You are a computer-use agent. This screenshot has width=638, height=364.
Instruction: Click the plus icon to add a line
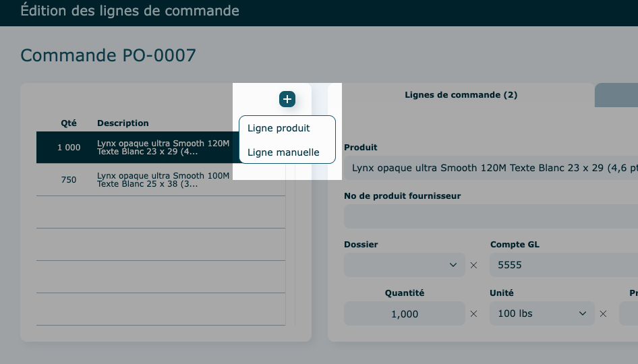(x=287, y=99)
